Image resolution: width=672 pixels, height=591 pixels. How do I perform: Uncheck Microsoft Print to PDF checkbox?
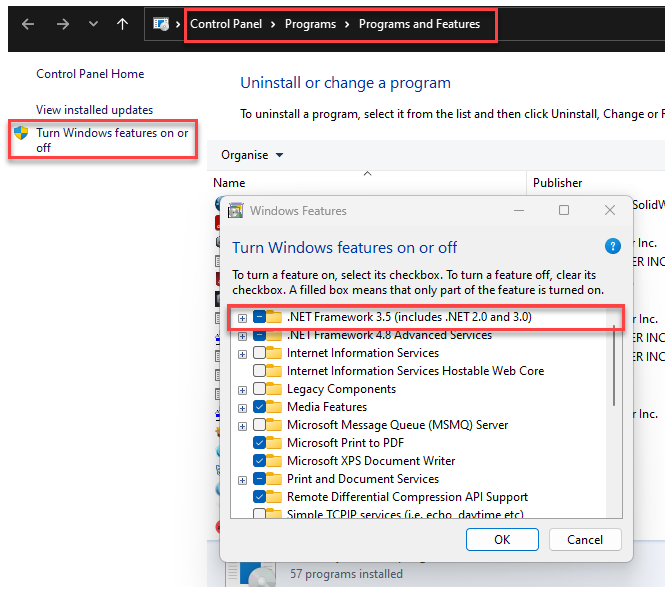click(259, 443)
